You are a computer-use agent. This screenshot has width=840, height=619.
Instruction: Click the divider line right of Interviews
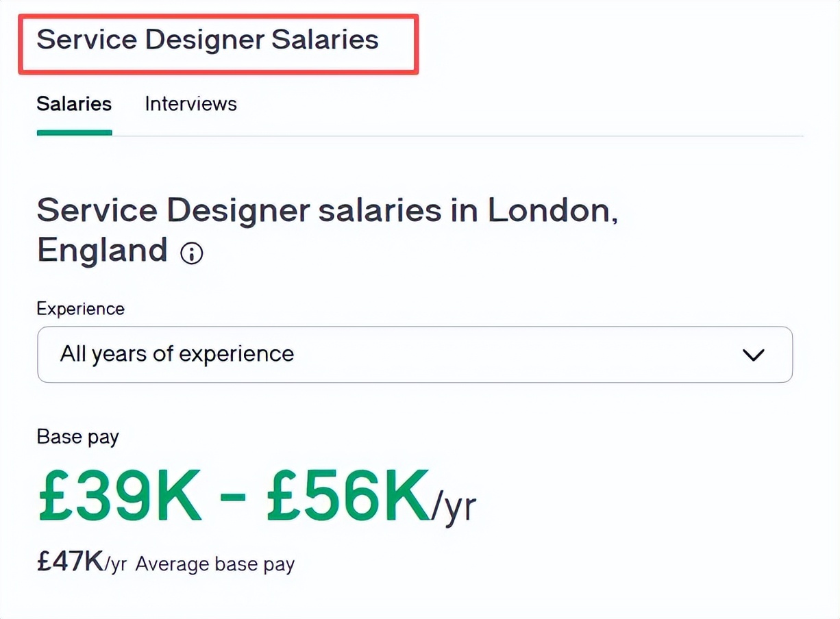point(521,136)
